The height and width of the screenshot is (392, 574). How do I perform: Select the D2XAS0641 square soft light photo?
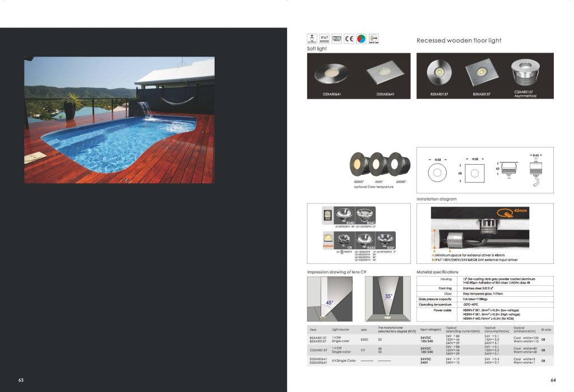[x=382, y=74]
